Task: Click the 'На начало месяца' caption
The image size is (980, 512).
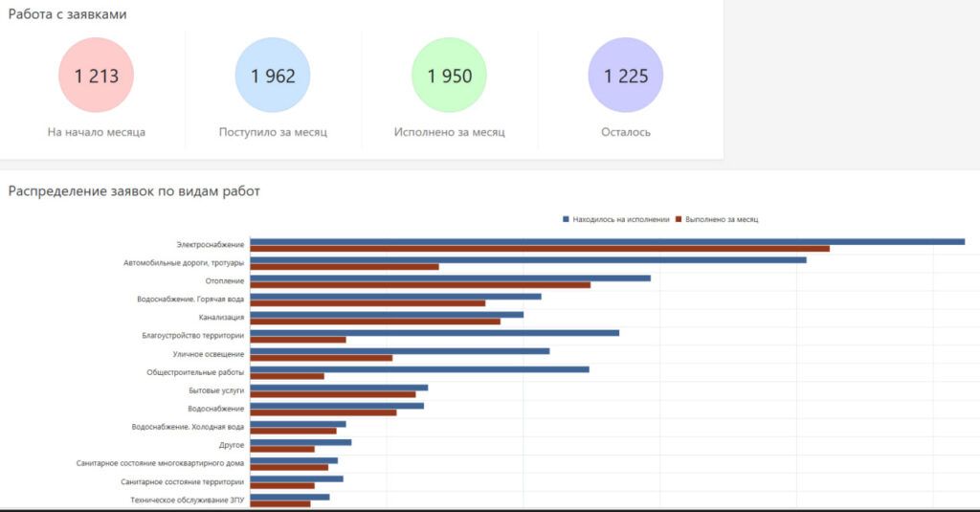Action: 96,132
